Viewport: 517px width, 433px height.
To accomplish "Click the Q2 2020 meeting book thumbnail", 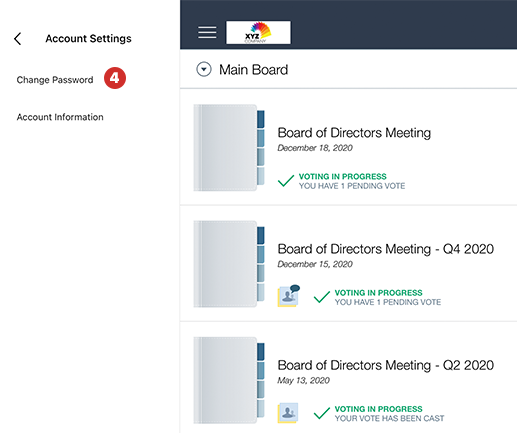I will [229, 380].
